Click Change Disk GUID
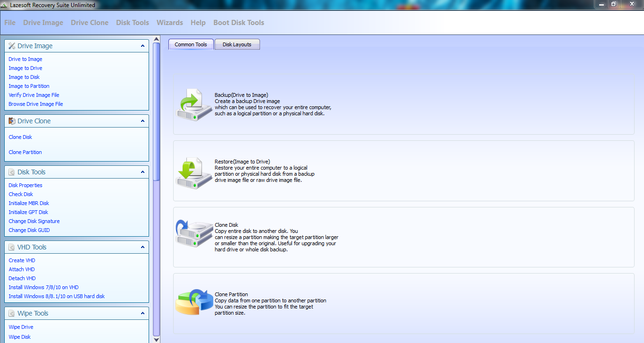 [29, 230]
